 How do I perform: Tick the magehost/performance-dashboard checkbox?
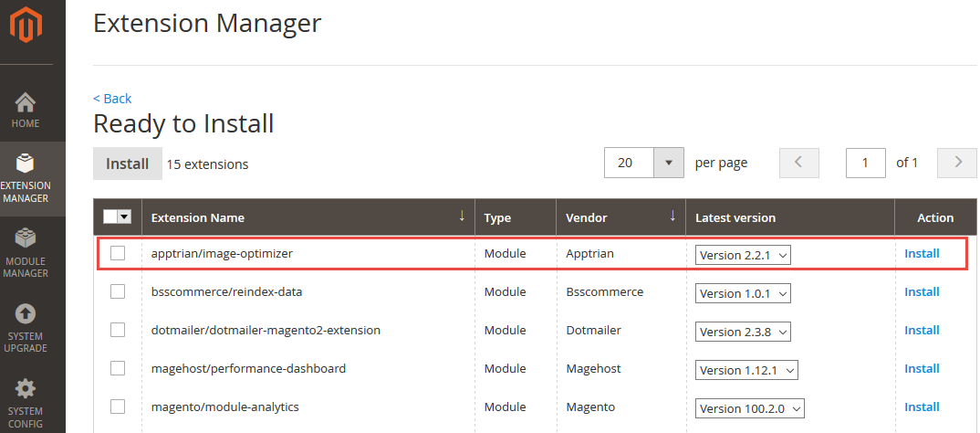pyautogui.click(x=118, y=368)
